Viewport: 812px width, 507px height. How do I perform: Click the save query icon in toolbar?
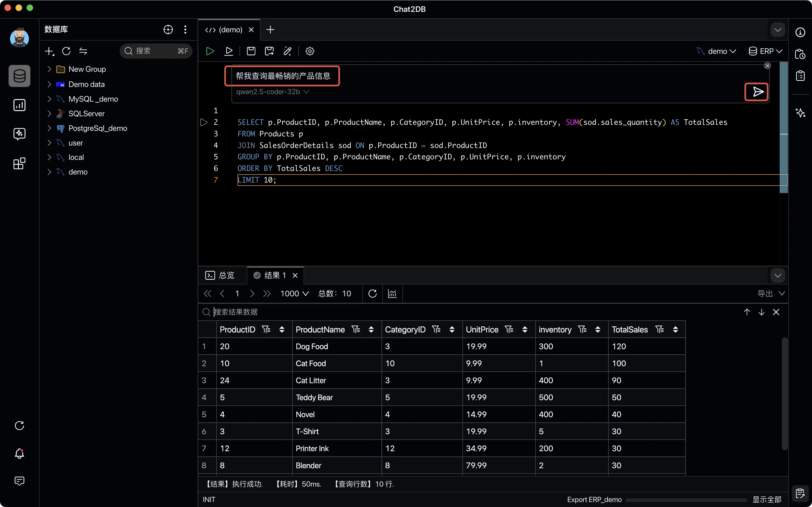click(251, 51)
